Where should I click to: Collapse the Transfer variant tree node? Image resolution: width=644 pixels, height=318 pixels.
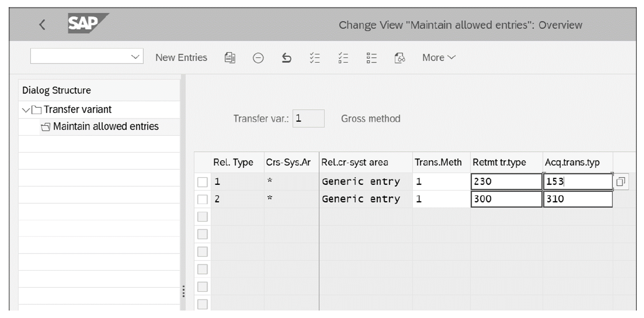(25, 109)
